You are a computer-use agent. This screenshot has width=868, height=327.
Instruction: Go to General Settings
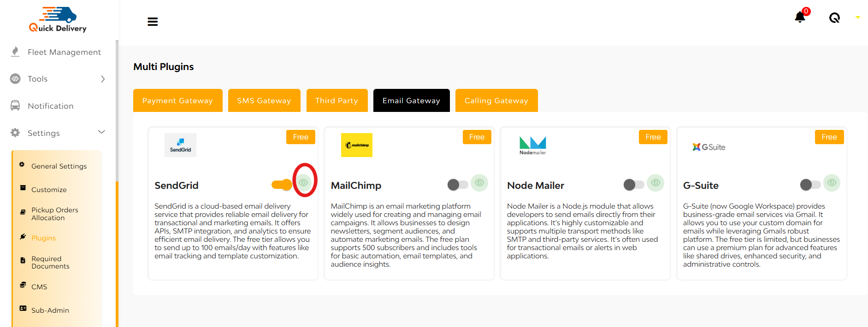pos(59,166)
